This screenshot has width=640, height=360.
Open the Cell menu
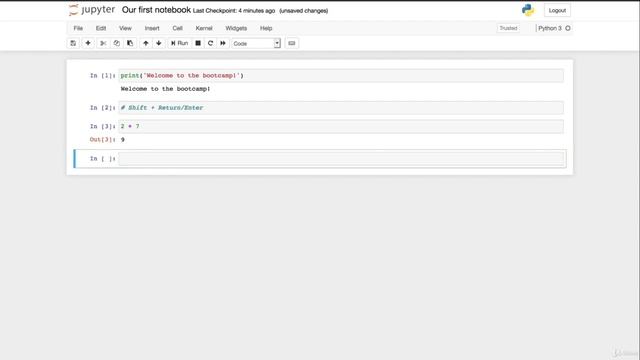(x=178, y=28)
